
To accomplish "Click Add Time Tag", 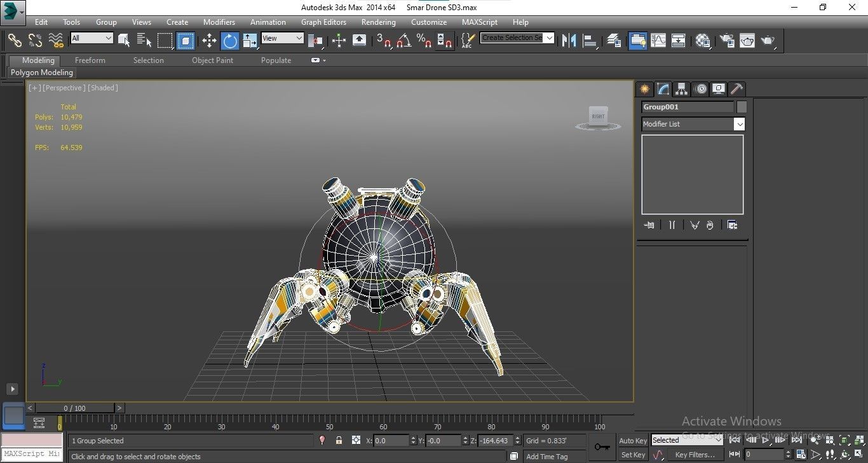I will coord(547,457).
